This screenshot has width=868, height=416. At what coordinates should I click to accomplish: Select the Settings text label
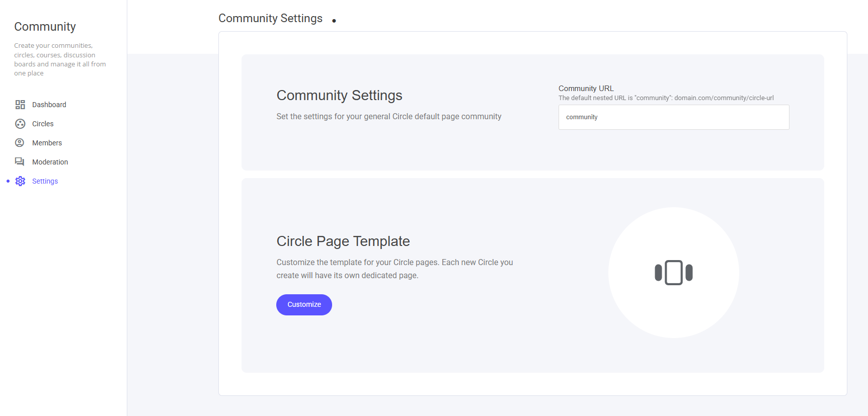pyautogui.click(x=45, y=181)
